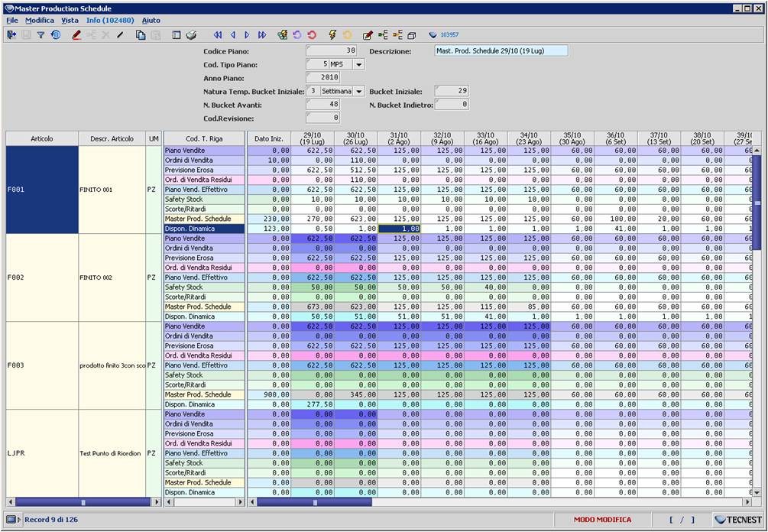Open the Aiuto menu
The image size is (768, 532).
[x=151, y=21]
